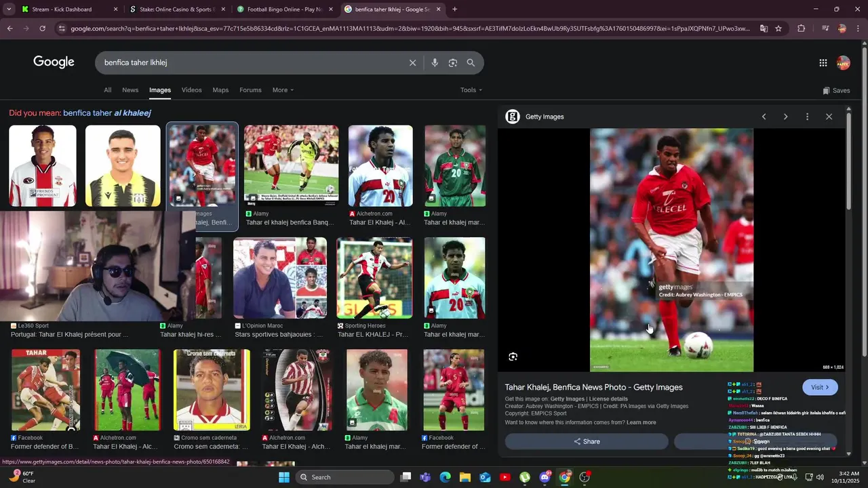Open YouTube from the taskbar
Image resolution: width=868 pixels, height=488 pixels.
tap(505, 477)
